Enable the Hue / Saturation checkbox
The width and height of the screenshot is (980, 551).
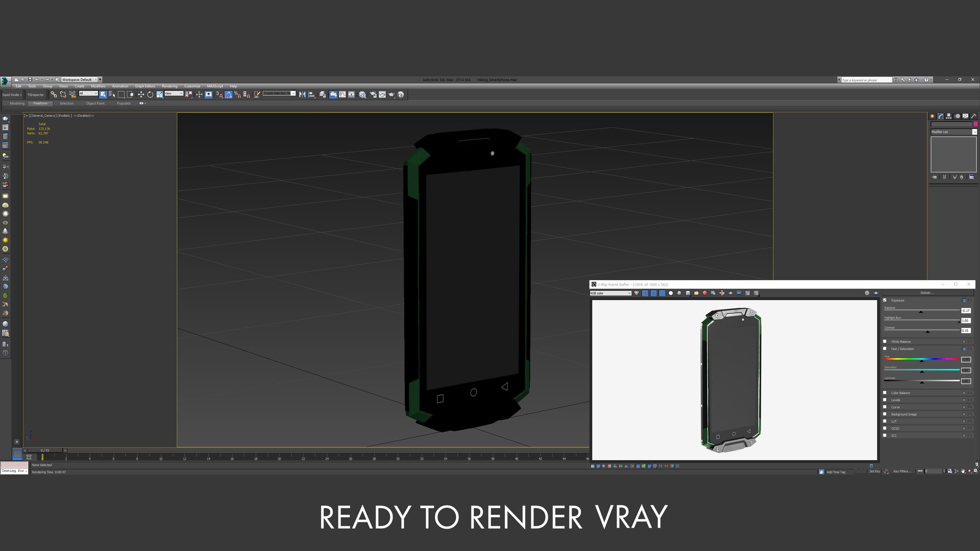tap(885, 348)
